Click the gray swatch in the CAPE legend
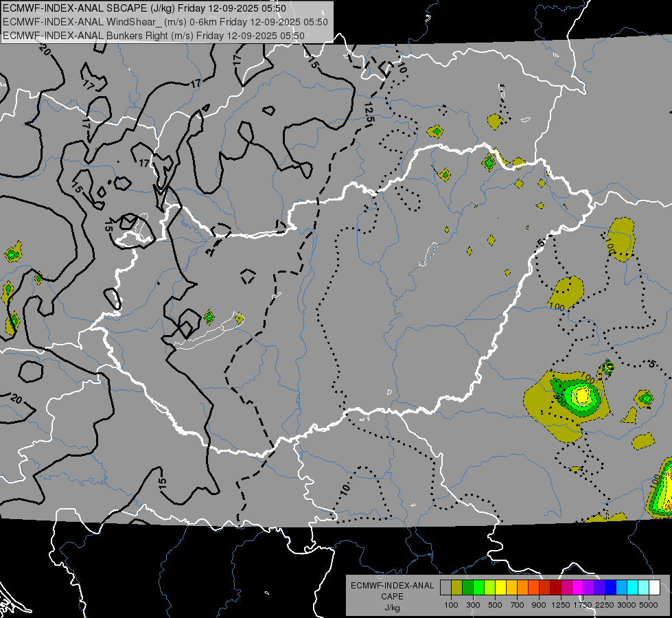672x618 pixels. click(445, 587)
